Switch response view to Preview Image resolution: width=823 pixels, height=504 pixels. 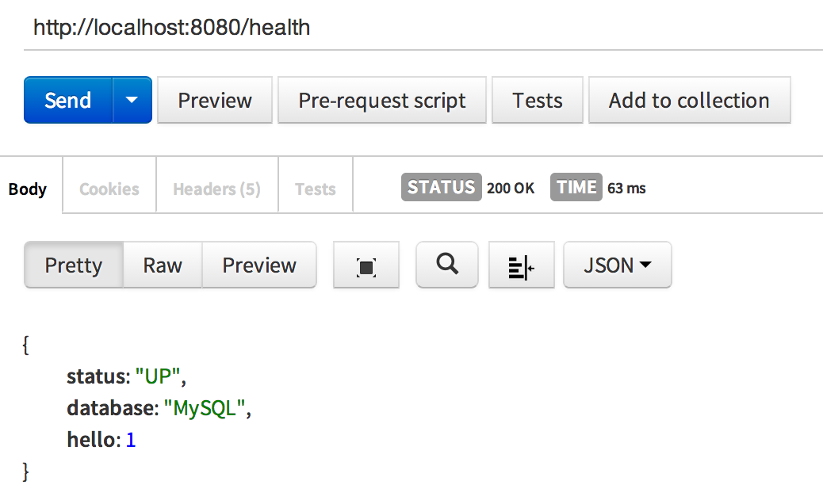(259, 265)
